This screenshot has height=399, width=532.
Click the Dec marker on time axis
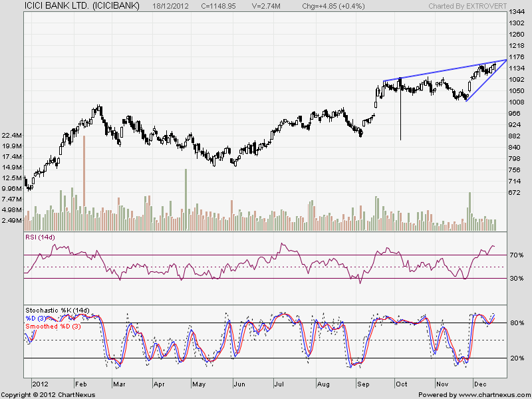click(x=479, y=384)
